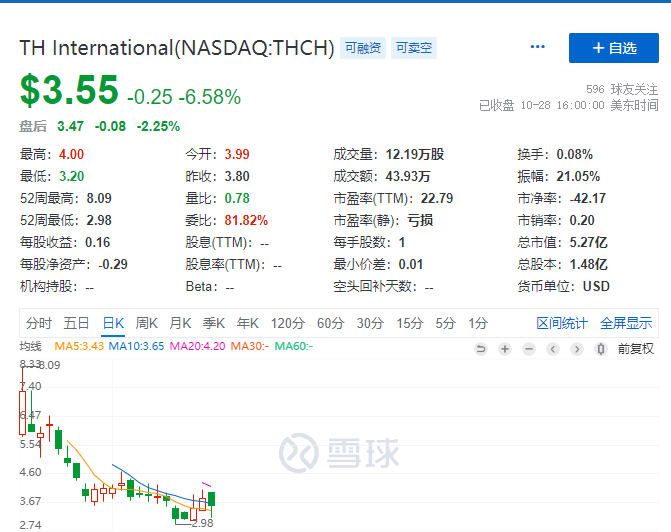Toggle the MA10 moving average line
This screenshot has height=532, width=671.
click(137, 346)
